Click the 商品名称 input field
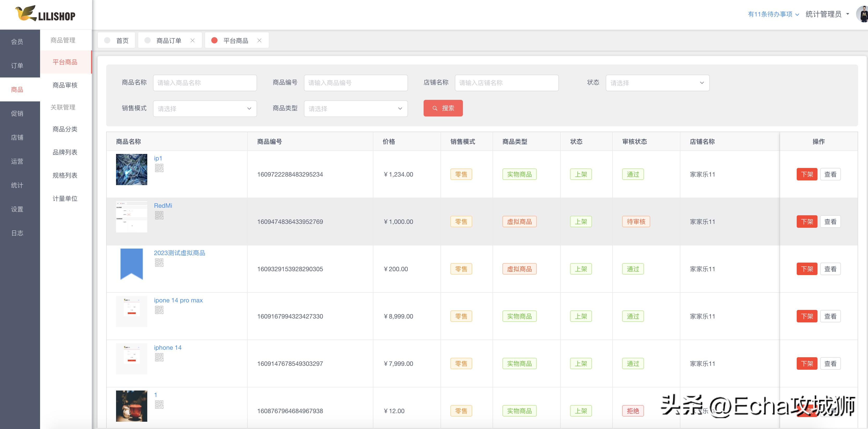Screen dimensions: 868x429 pos(204,82)
